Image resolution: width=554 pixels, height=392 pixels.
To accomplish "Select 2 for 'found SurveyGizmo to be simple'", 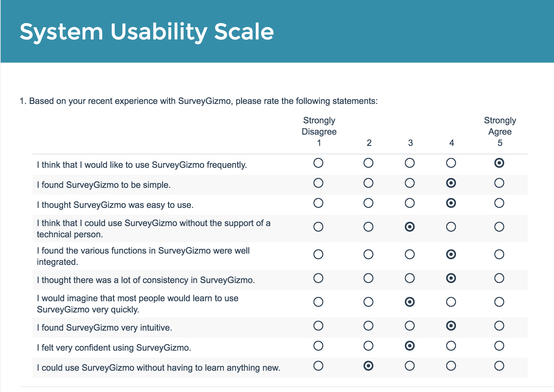I will [368, 183].
